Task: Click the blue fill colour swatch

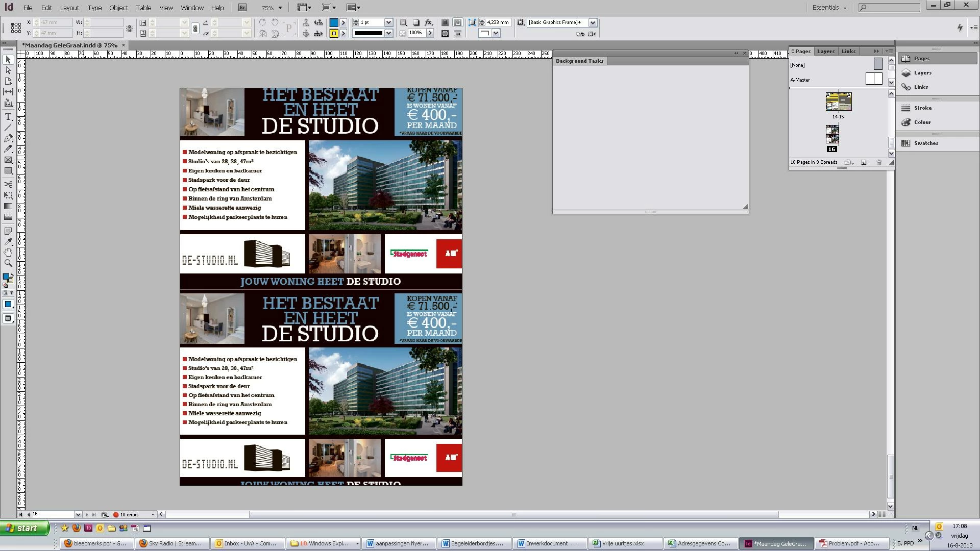Action: 333,22
